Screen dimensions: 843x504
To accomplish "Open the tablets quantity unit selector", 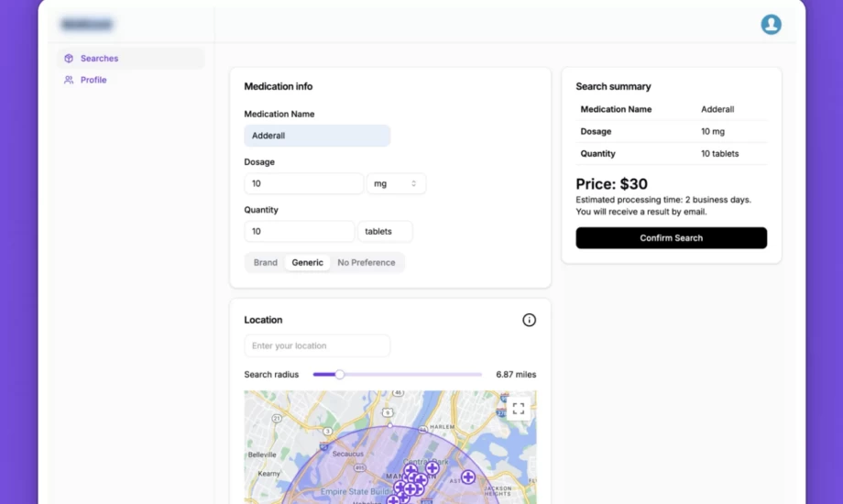I will coord(385,231).
